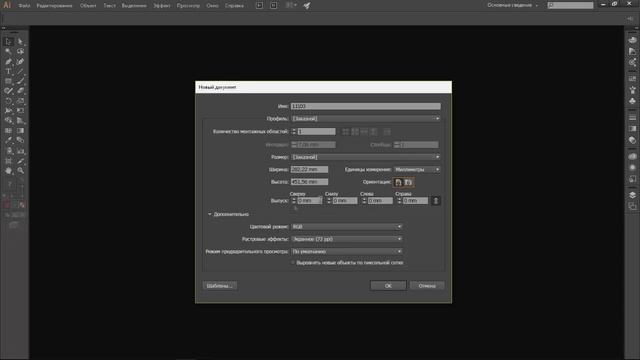Click the left bleed Слева field
Image resolution: width=640 pixels, height=360 pixels.
point(380,201)
